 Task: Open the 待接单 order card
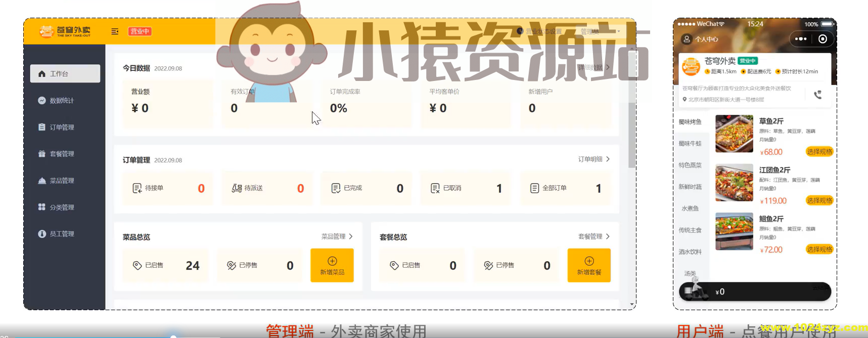(x=168, y=188)
